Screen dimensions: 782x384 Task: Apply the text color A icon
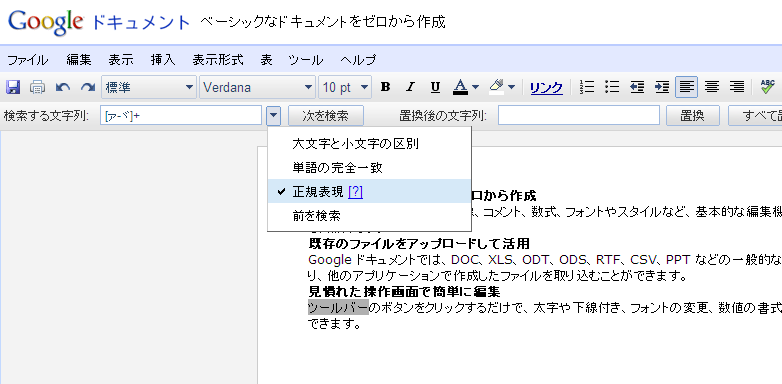click(x=460, y=87)
